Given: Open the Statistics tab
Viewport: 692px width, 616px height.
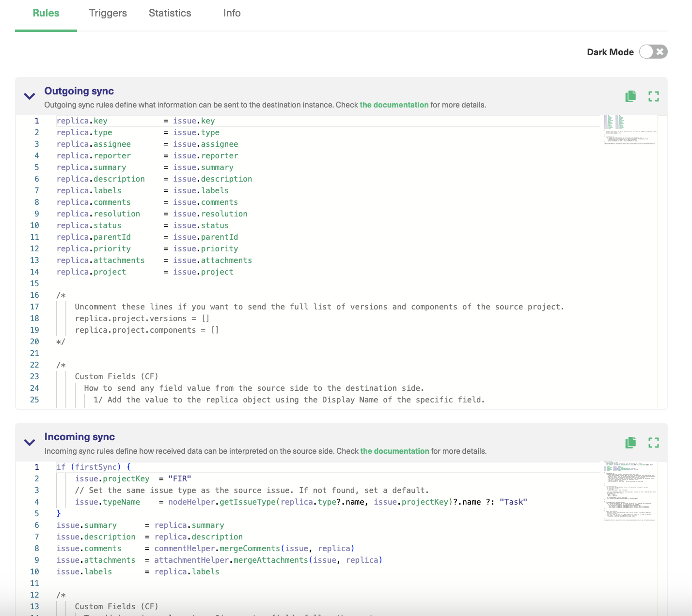Looking at the screenshot, I should pos(170,13).
